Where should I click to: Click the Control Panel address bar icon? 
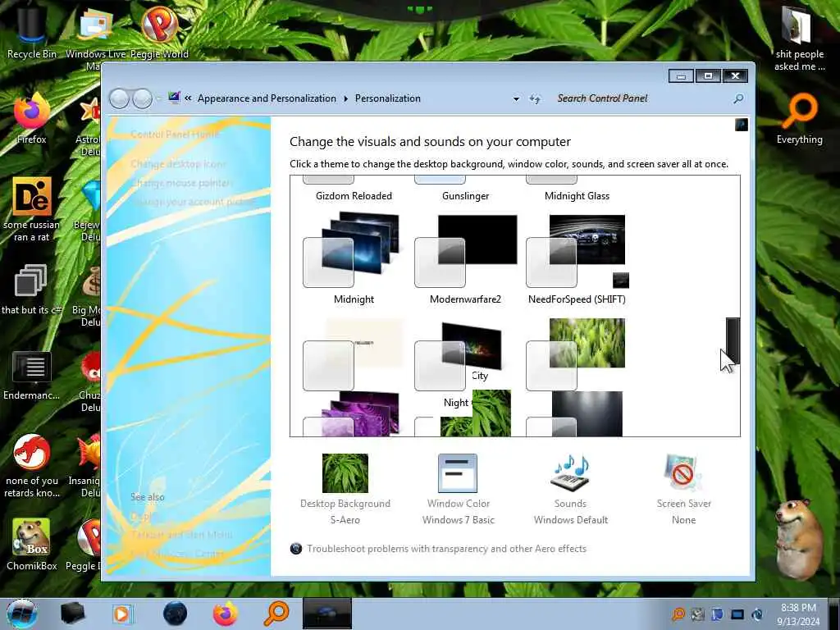[x=174, y=98]
